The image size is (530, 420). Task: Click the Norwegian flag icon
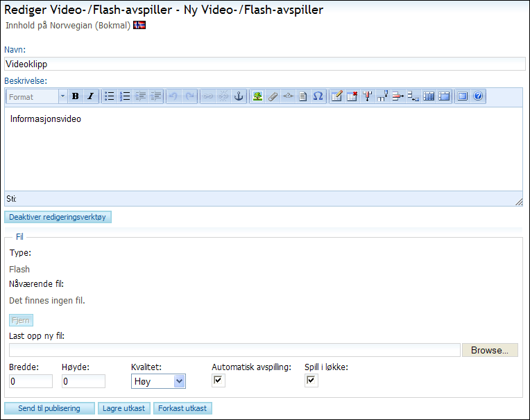[x=139, y=25]
